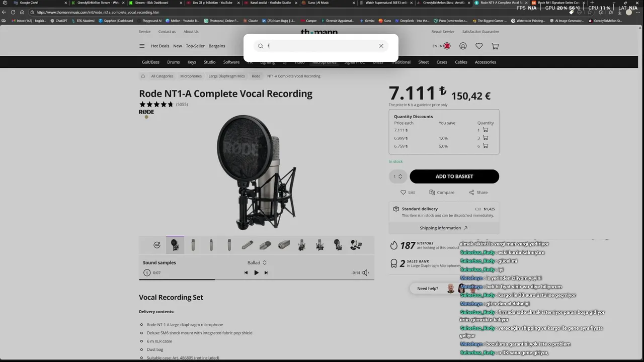Click the Compare button
Viewport: 644px width, 362px height.
click(442, 192)
